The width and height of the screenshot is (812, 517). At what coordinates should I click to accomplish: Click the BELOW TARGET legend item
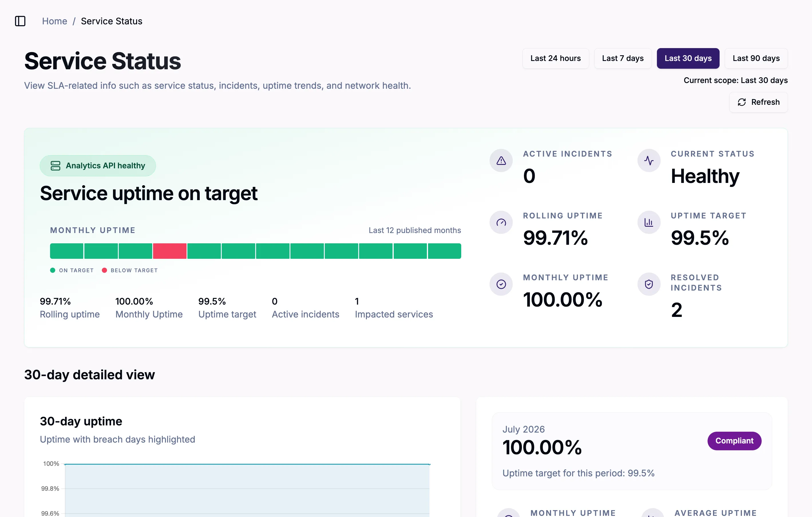[x=130, y=270]
